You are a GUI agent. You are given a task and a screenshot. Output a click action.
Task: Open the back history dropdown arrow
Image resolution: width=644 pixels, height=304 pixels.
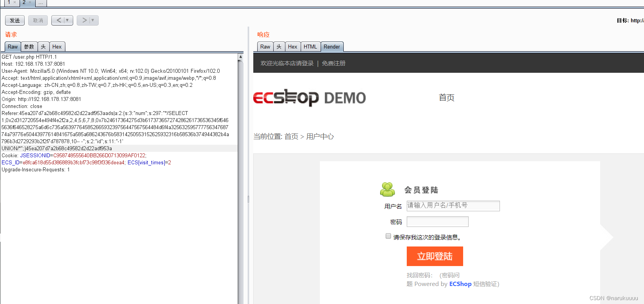[x=68, y=20]
